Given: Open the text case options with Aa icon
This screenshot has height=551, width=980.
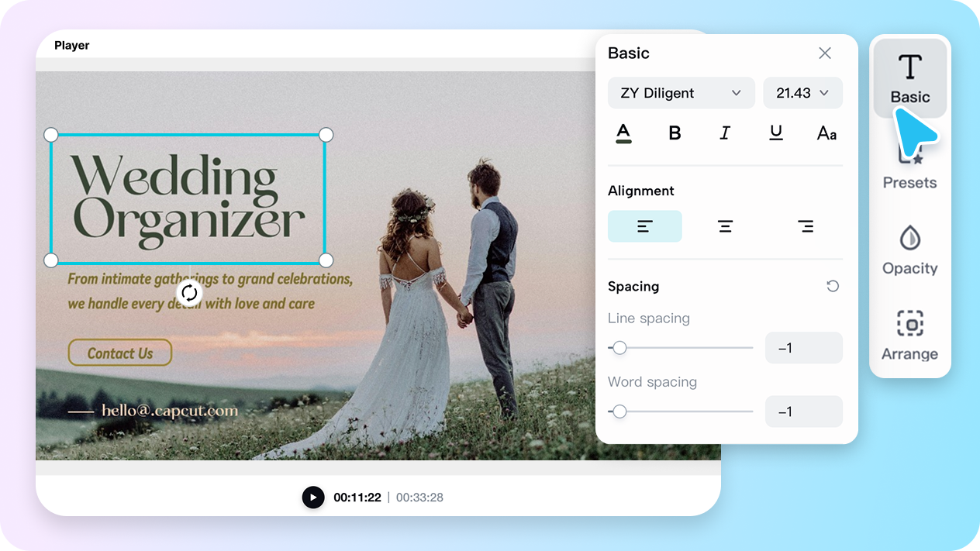Looking at the screenshot, I should pos(826,133).
